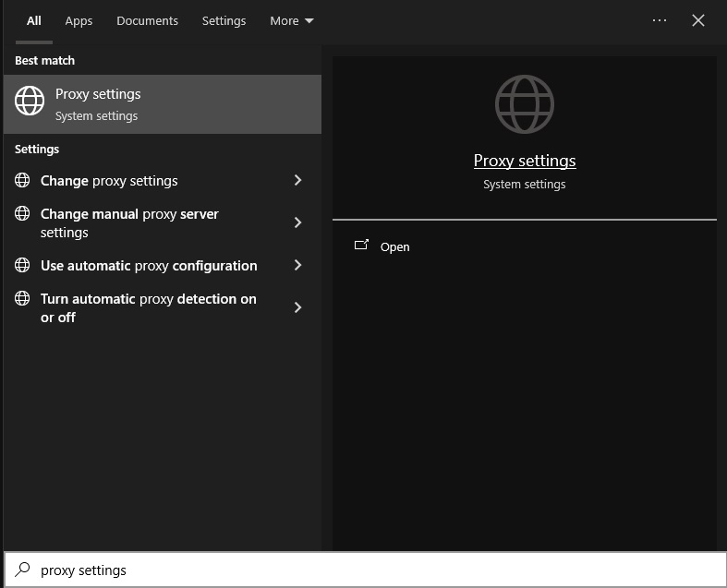This screenshot has width=727, height=588.
Task: Select Use automatic proxy configuration result
Action: [x=163, y=266]
